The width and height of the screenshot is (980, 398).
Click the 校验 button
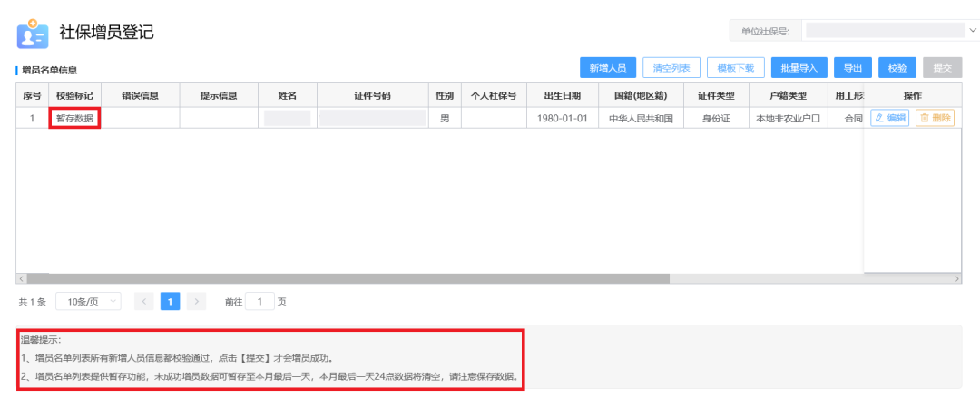(897, 68)
